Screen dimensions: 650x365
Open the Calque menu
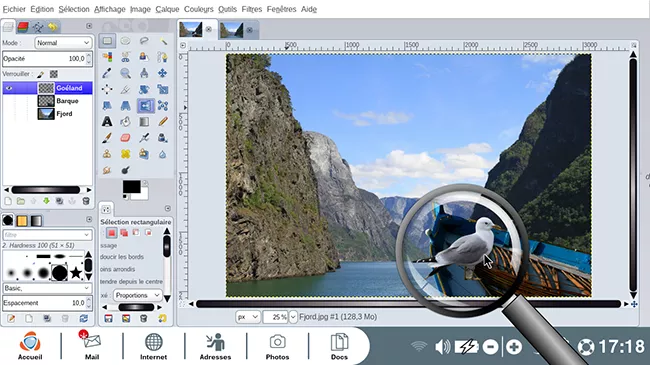point(167,9)
